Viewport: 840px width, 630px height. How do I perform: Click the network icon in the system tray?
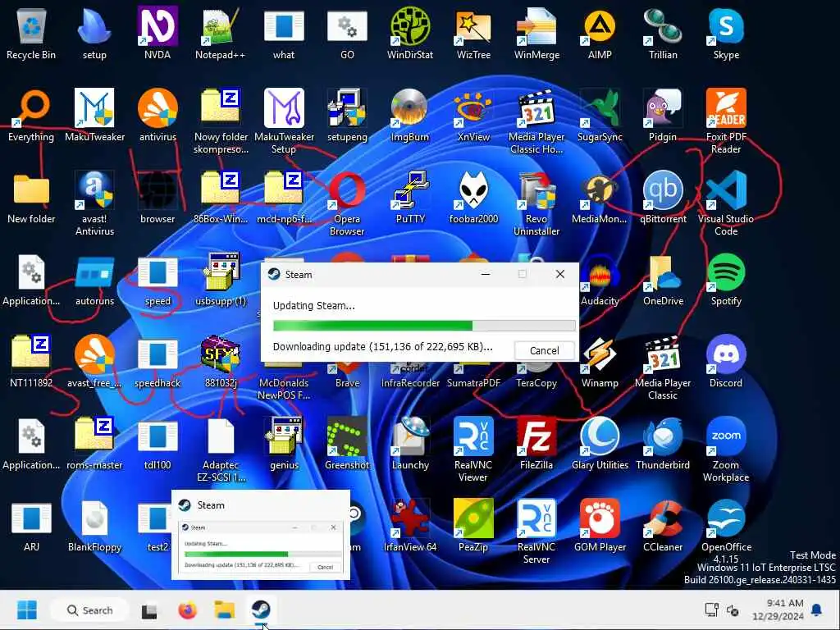(711, 609)
